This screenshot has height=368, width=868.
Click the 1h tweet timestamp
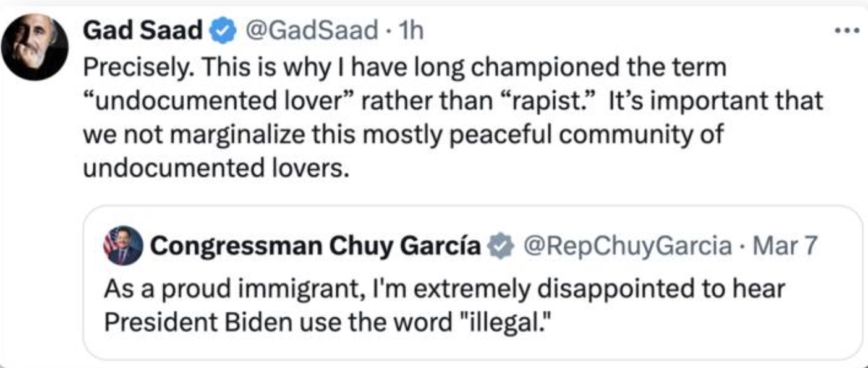[x=412, y=31]
